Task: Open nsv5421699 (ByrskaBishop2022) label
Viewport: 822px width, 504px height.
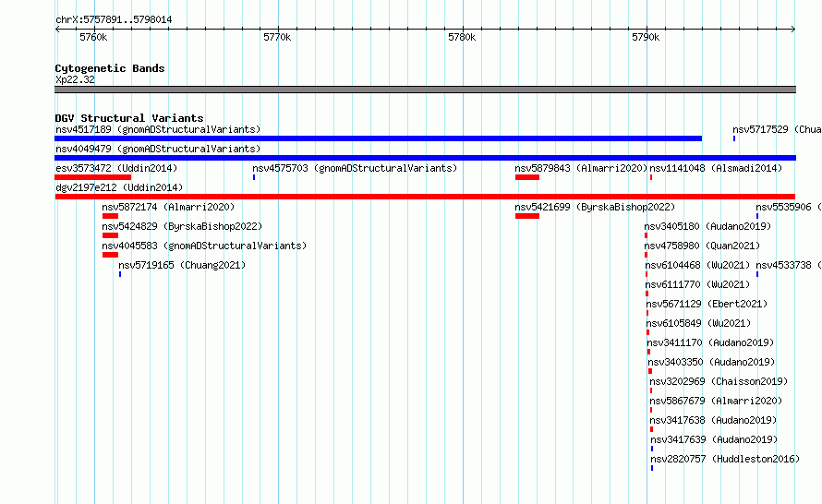Action: (595, 207)
